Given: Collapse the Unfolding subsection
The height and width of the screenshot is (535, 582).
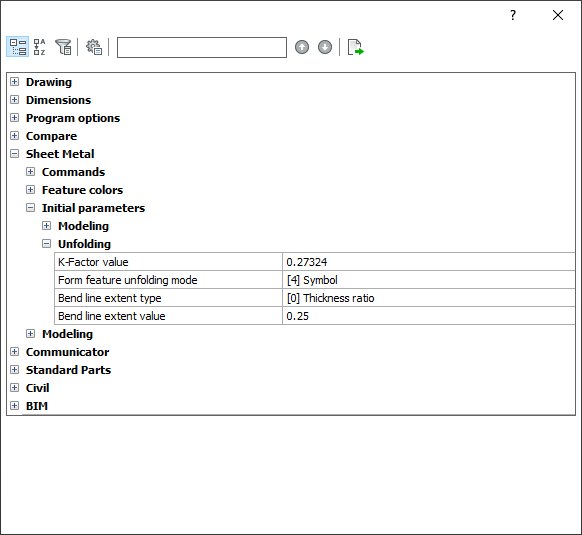Looking at the screenshot, I should (x=46, y=244).
